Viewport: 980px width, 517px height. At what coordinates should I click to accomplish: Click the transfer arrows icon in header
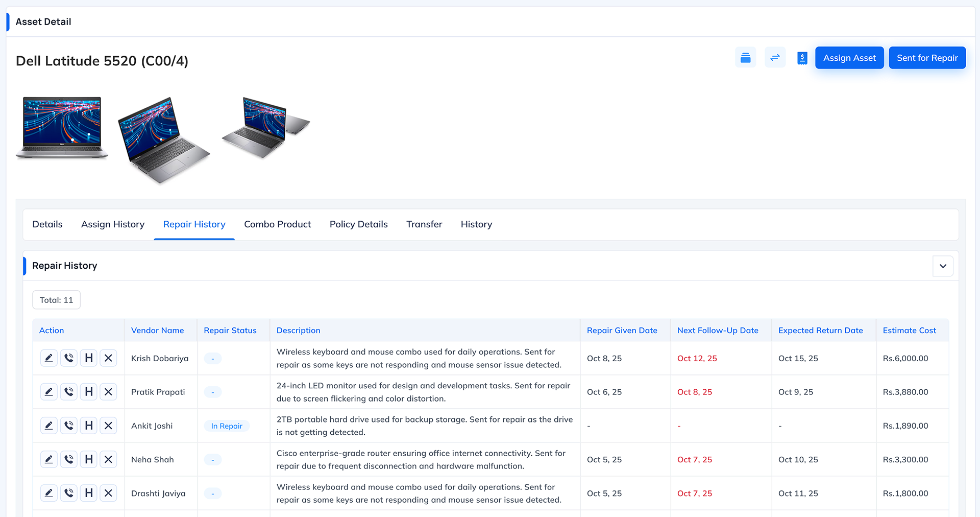tap(775, 58)
